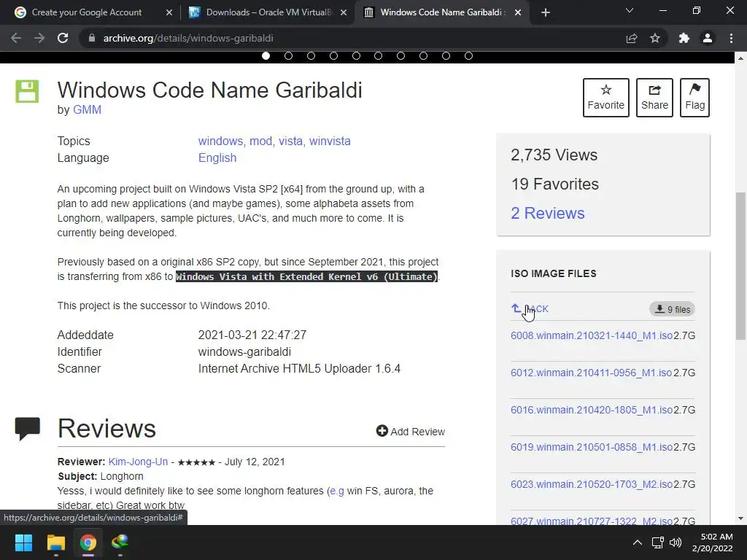This screenshot has height=560, width=747.
Task: Click the page vertical scrollbar thumb
Action: [x=740, y=265]
